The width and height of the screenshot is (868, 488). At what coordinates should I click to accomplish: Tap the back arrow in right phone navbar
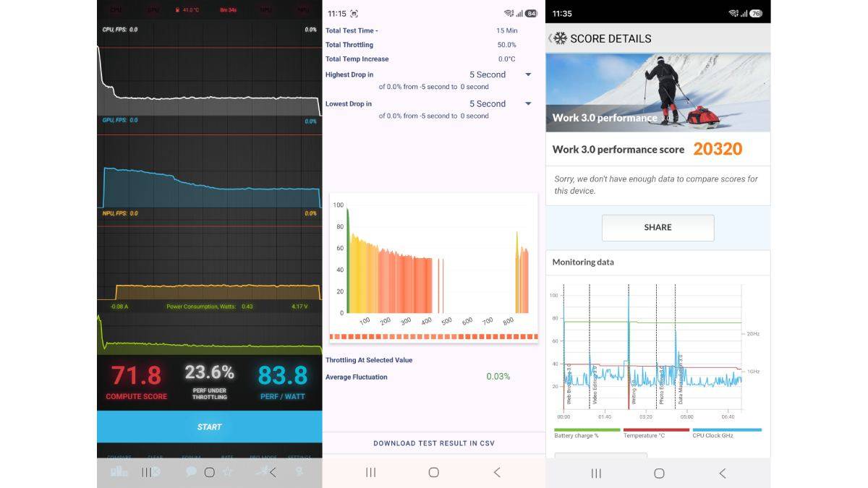coord(722,473)
